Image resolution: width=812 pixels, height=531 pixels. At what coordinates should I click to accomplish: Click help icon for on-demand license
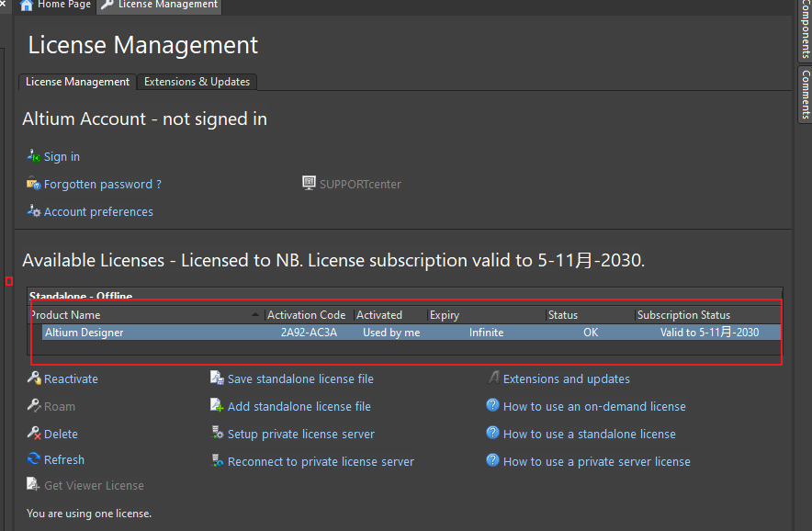click(492, 405)
